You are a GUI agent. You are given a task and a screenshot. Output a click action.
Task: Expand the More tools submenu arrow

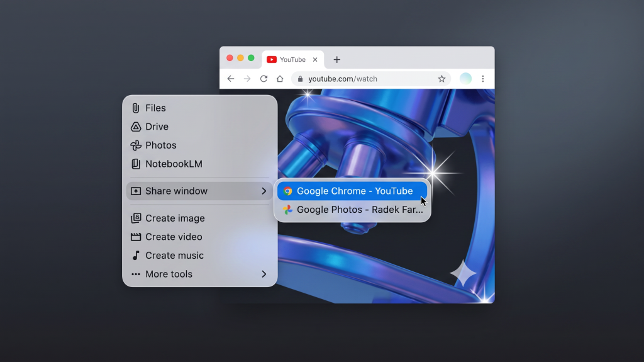click(264, 274)
